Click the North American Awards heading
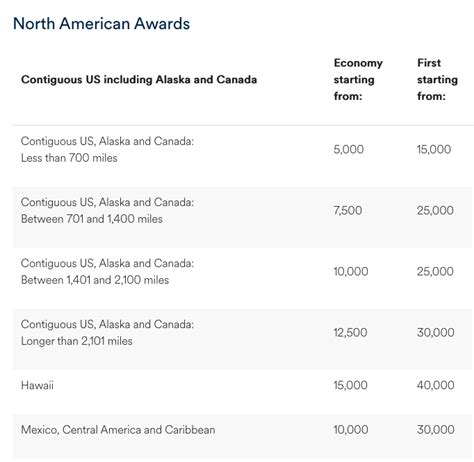474x462 pixels. (101, 24)
